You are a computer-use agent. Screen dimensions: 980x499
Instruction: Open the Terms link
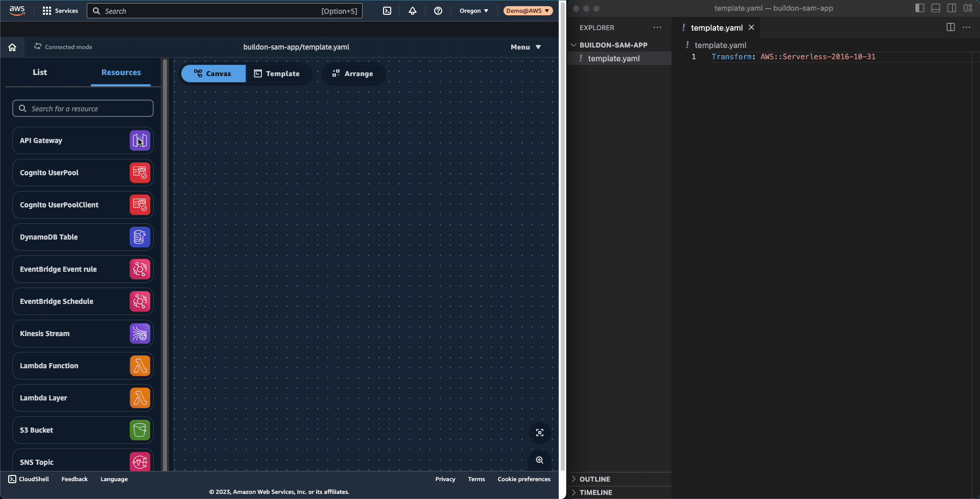click(476, 479)
